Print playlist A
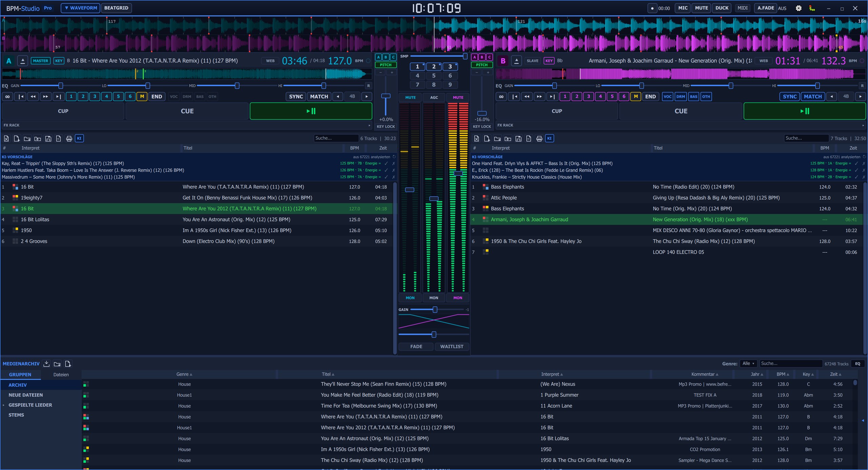Viewport: 868px width, 470px height. (x=69, y=138)
